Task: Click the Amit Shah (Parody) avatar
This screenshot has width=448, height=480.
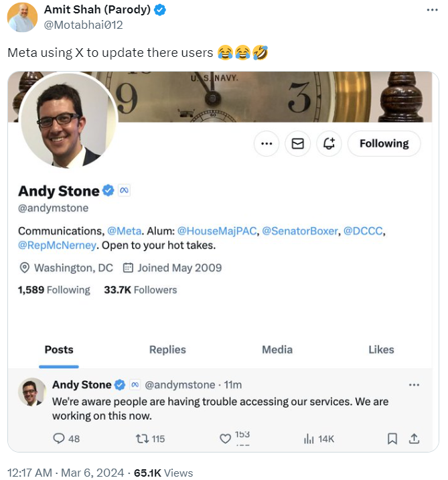Action: (x=22, y=17)
